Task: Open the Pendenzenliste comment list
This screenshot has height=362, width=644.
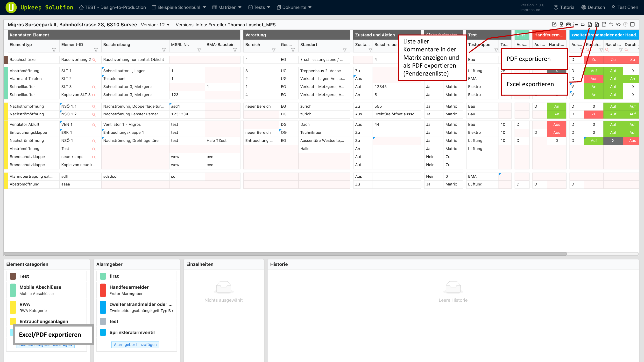Action: [x=575, y=24]
